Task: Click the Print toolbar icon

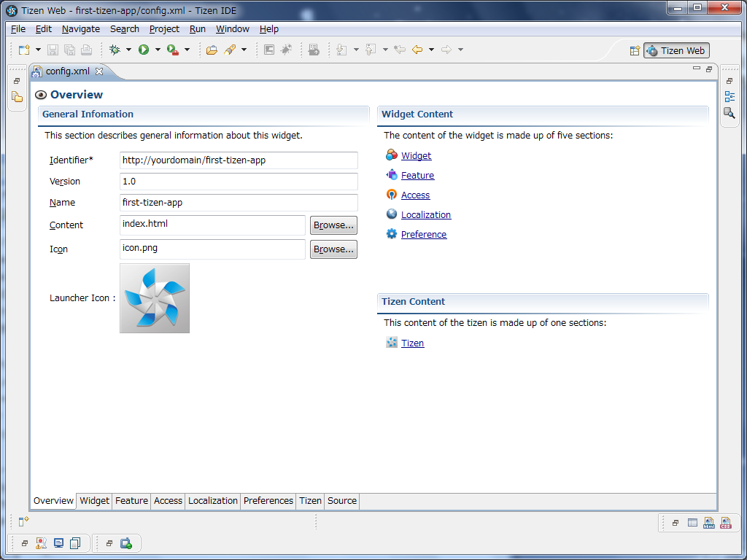Action: [86, 50]
